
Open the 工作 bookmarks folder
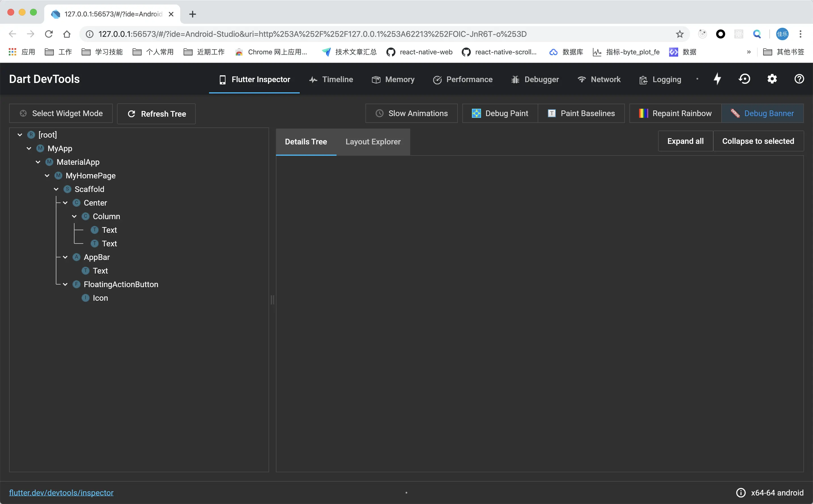tap(58, 52)
